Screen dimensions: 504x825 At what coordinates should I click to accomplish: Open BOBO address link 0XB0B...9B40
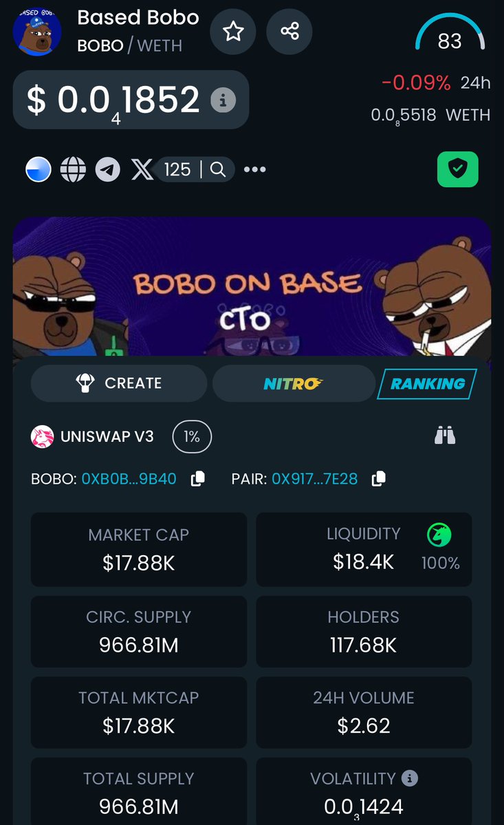[x=129, y=479]
